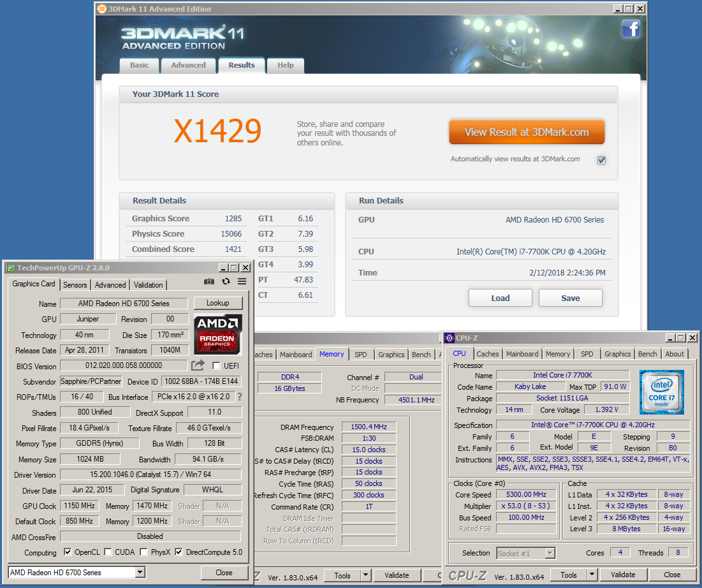
Task: Click the GPU Clock 1150 MHz field
Action: [x=79, y=506]
